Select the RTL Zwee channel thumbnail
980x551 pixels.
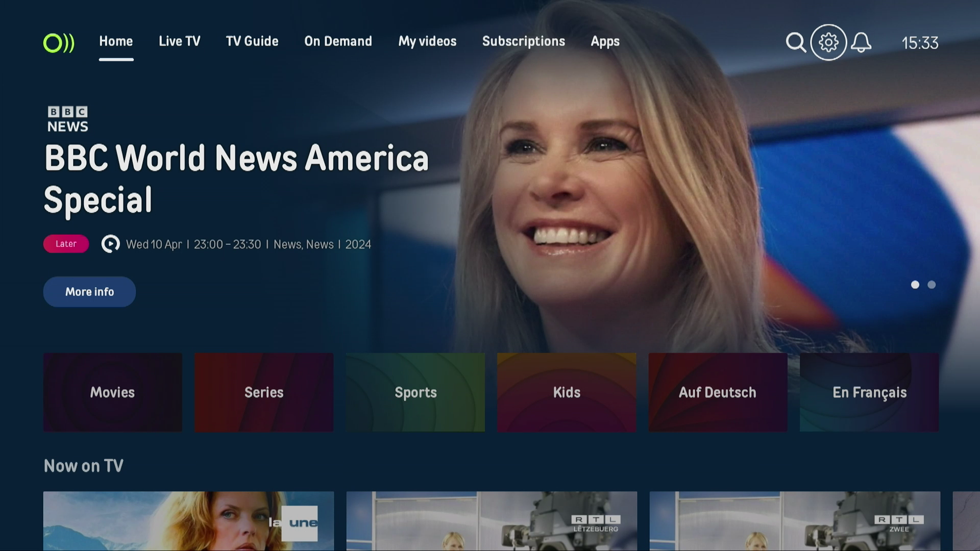coord(795,521)
